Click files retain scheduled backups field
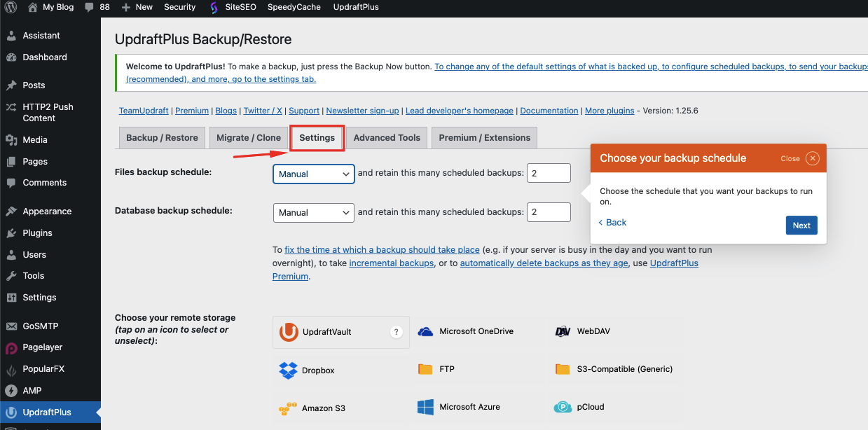 (x=549, y=174)
